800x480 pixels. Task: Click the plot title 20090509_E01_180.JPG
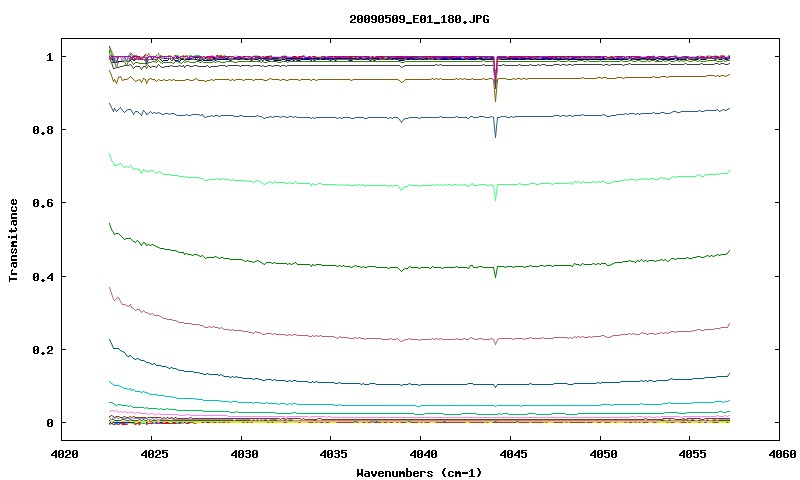point(419,19)
